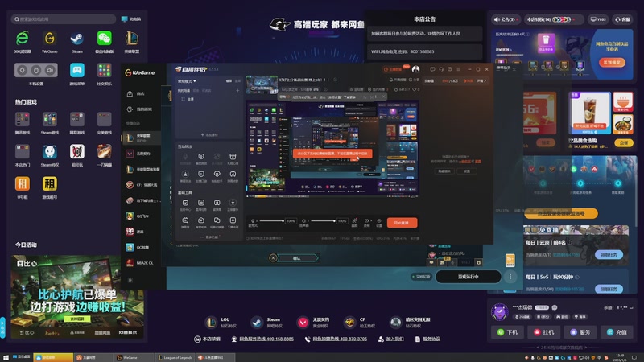Click the mouse icon in local settings group
644x362 pixels.
click(x=36, y=70)
